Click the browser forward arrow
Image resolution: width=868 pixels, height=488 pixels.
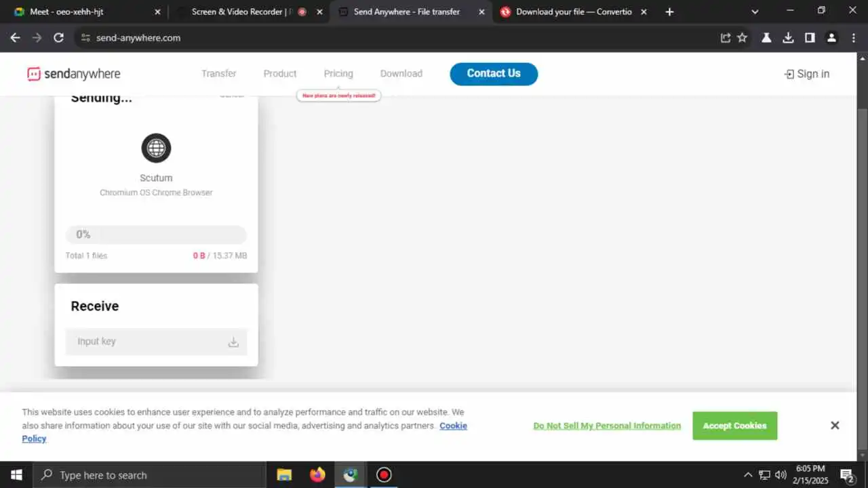(x=37, y=38)
